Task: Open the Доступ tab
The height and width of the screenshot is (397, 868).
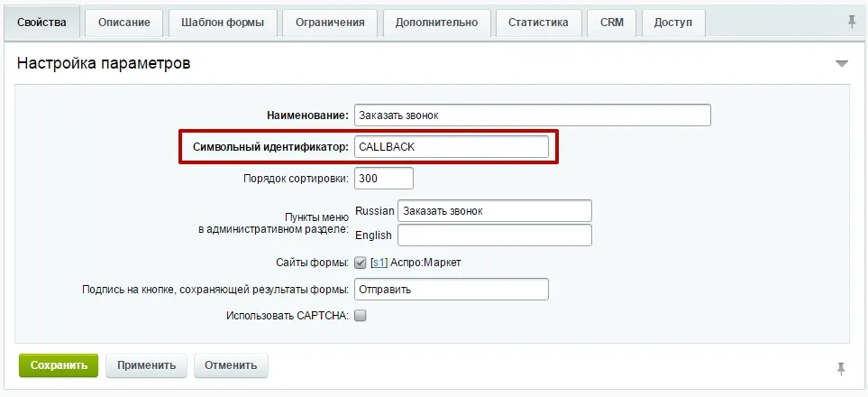Action: [672, 23]
